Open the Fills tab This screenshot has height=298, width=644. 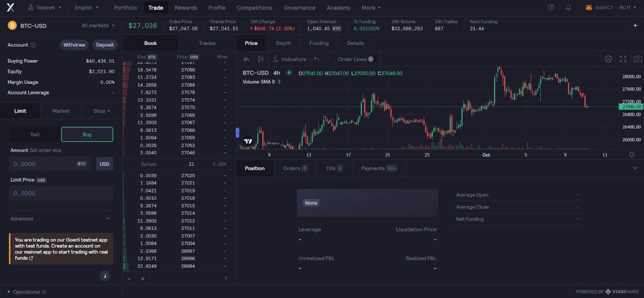click(334, 168)
